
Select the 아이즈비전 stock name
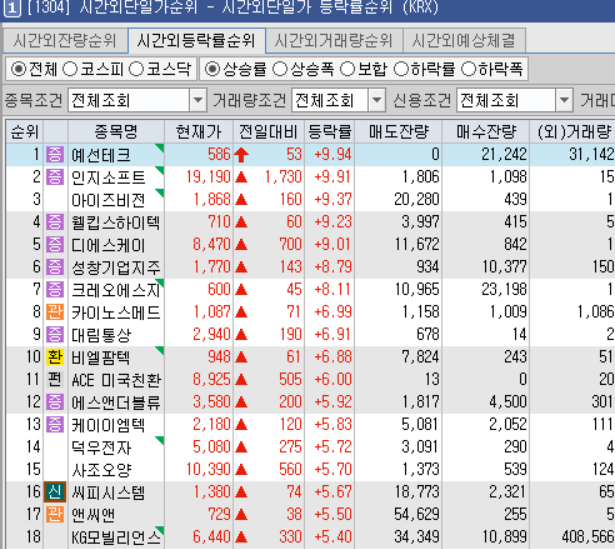tap(108, 200)
